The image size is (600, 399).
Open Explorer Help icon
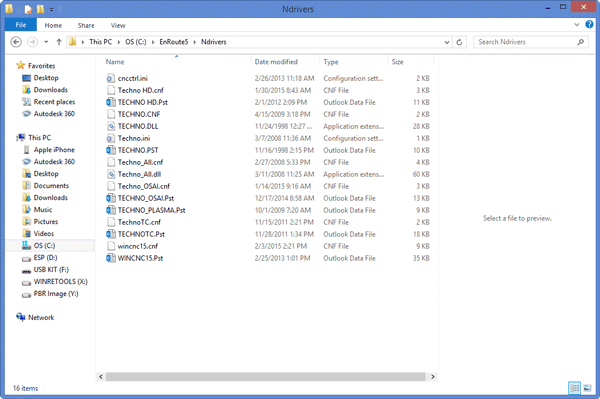coord(589,24)
